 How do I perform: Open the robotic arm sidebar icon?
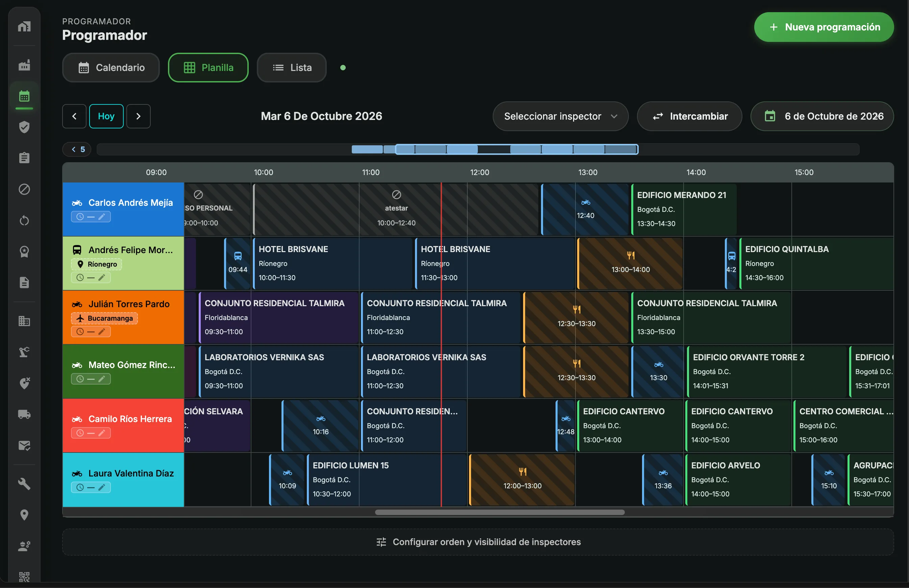point(24,352)
